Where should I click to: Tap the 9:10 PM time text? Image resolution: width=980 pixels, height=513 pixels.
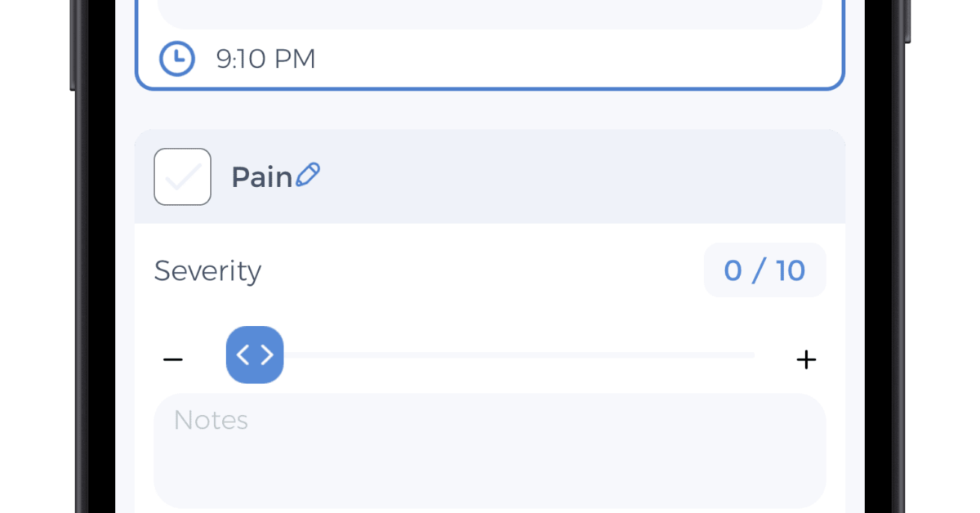click(x=265, y=59)
